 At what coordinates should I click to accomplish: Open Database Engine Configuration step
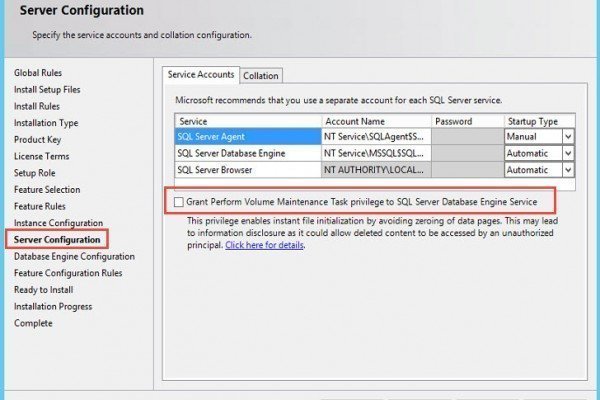click(x=74, y=256)
